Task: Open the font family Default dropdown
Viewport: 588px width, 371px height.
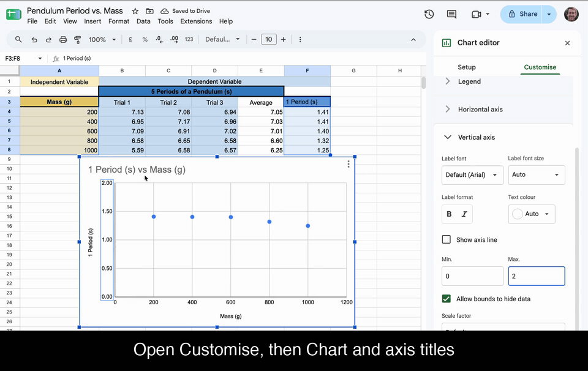Action: [x=222, y=39]
